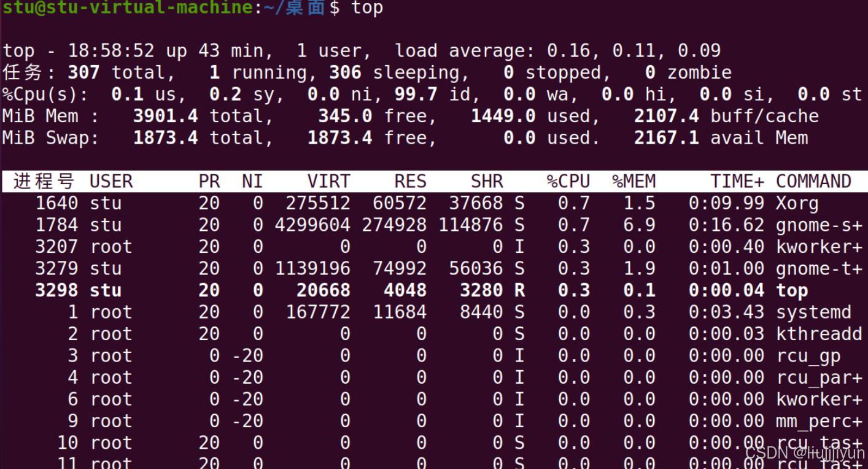
Task: Click the USER column header
Action: pyautogui.click(x=110, y=180)
